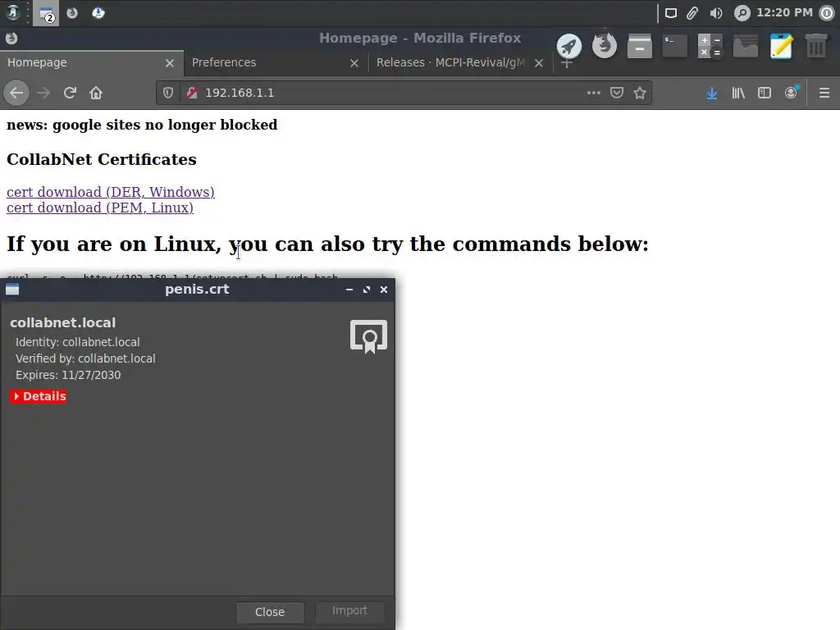Open the tracking protection shield icon

tap(168, 93)
